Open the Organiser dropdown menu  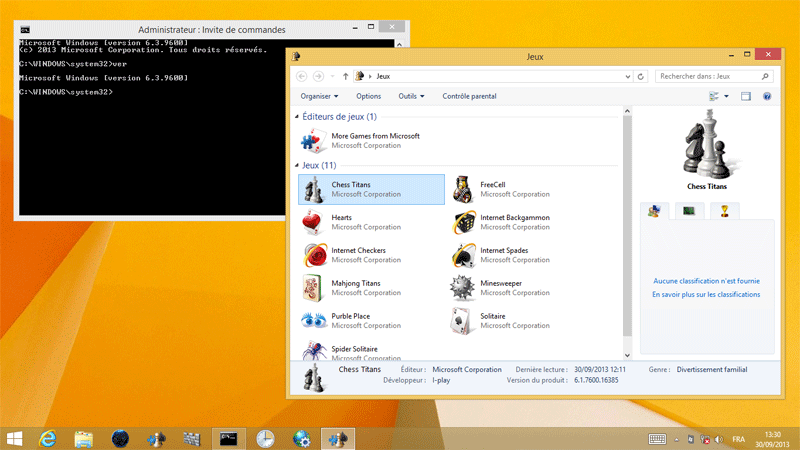pos(319,96)
